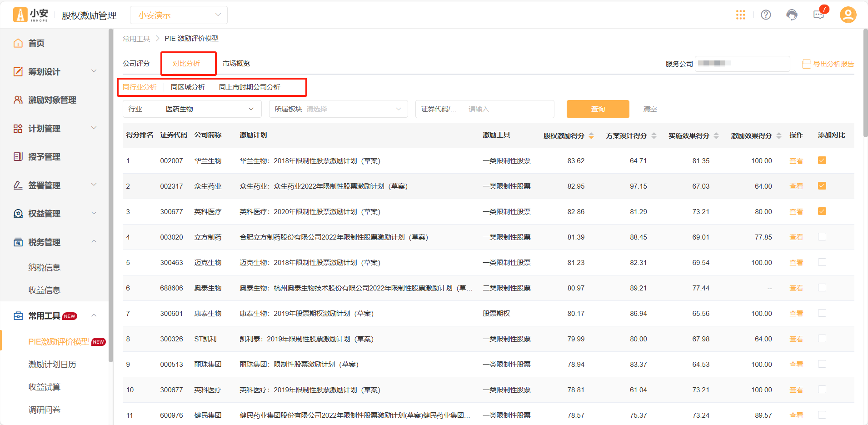The image size is (868, 425).
Task: Click the 税务管理 calculator icon
Action: [18, 242]
